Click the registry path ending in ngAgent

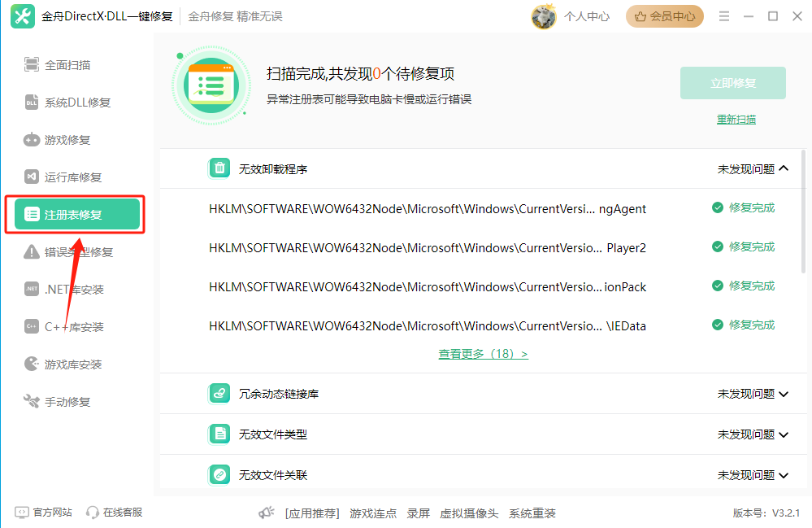tap(428, 209)
